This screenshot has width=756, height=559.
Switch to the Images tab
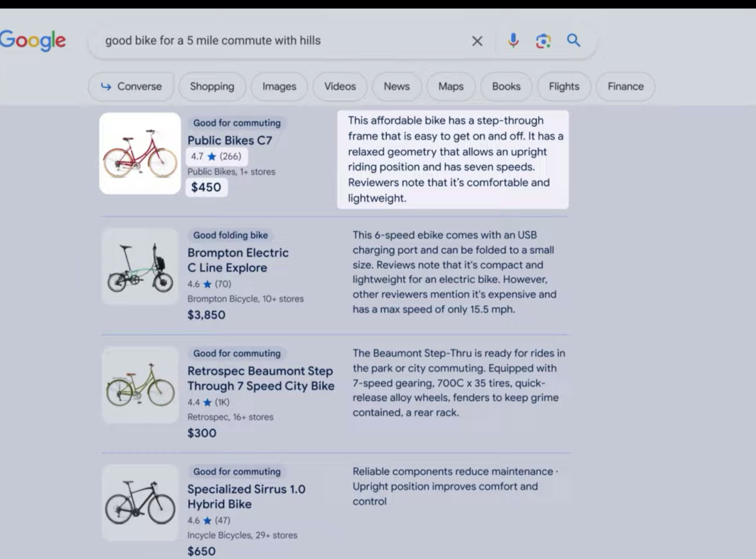click(x=279, y=86)
